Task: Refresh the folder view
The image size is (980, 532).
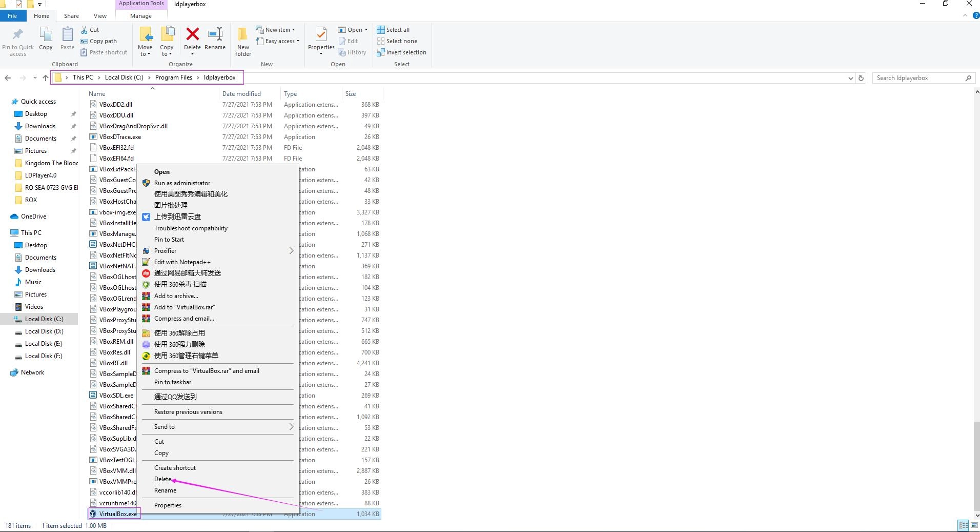Action: click(861, 78)
